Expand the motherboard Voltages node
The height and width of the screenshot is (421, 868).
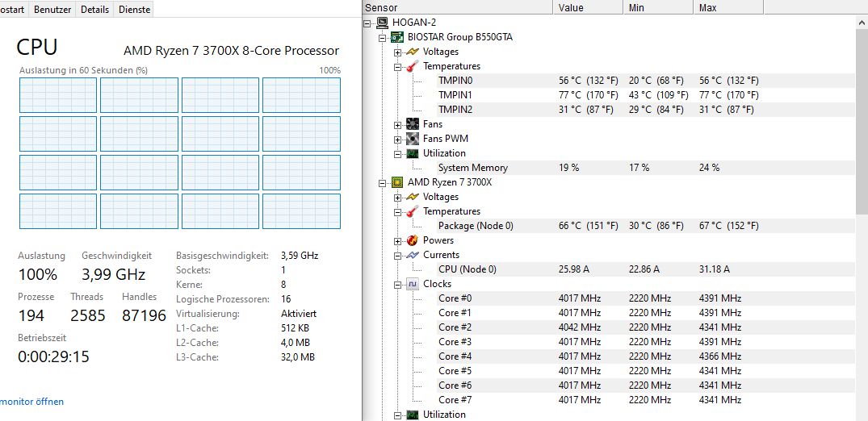click(x=397, y=52)
